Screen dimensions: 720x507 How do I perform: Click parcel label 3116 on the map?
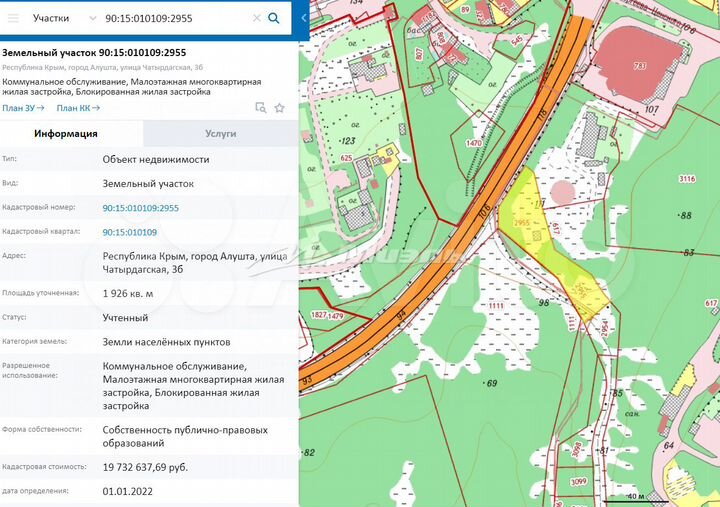pos(687,179)
